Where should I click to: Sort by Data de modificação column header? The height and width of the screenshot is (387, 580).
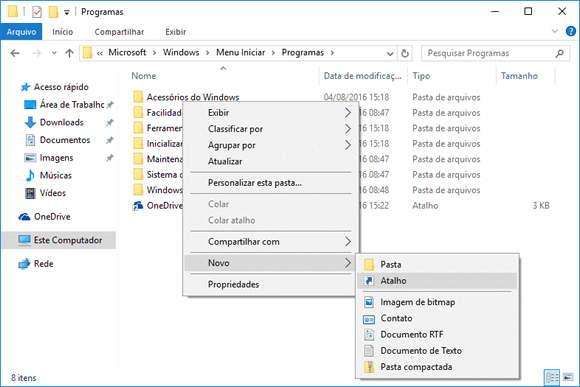(362, 76)
